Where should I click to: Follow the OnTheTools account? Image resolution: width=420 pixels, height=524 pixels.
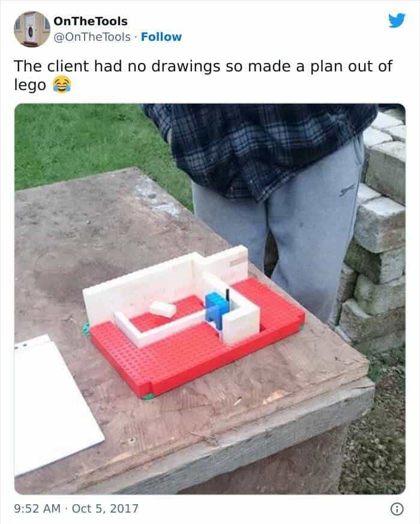(x=161, y=37)
